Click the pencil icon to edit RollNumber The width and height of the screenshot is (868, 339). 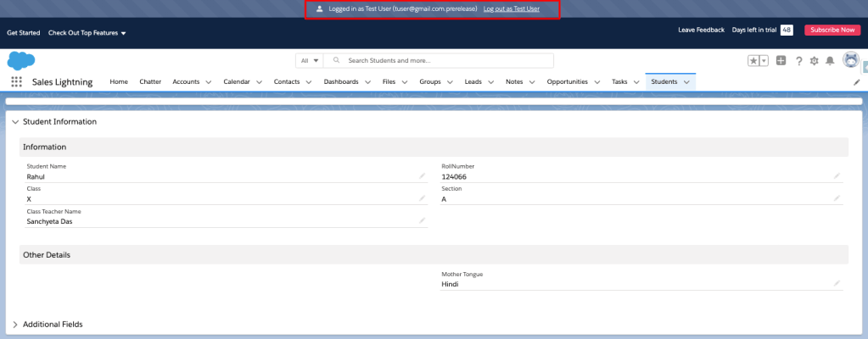837,176
